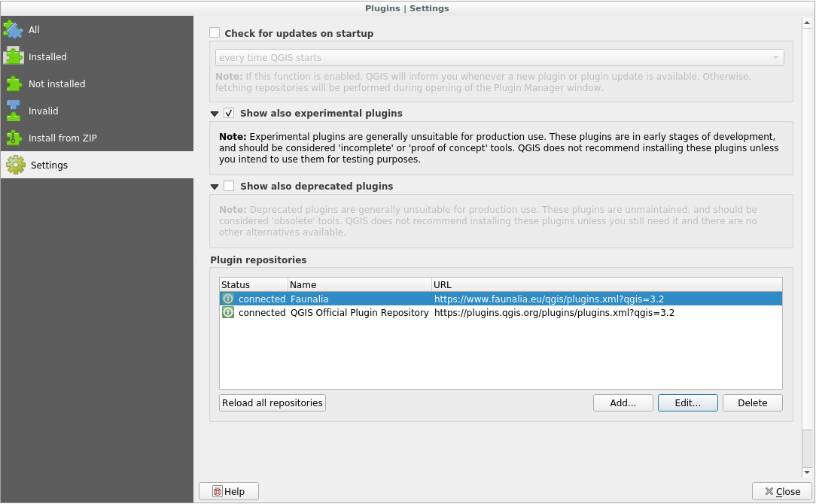This screenshot has width=816, height=504.
Task: Expand the deprecated plugins note
Action: (x=215, y=186)
